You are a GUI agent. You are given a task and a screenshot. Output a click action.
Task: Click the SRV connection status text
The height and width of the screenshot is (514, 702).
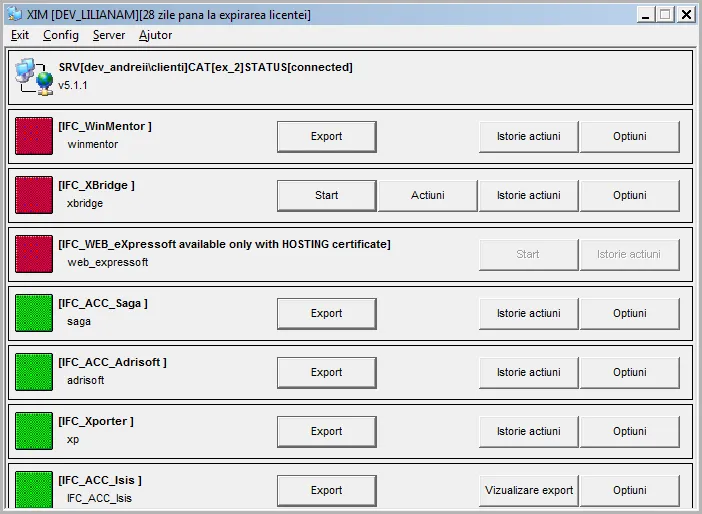[x=205, y=68]
